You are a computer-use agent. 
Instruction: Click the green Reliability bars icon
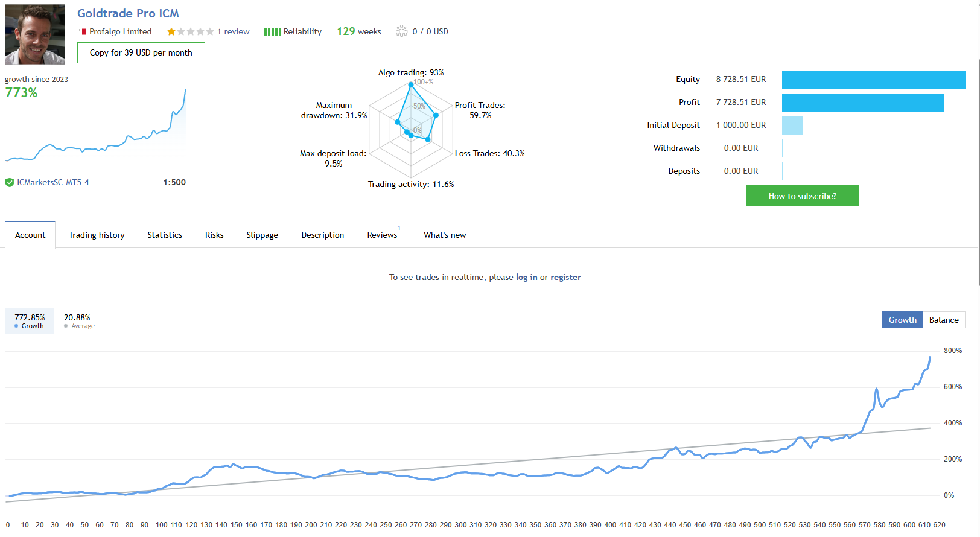tap(272, 32)
